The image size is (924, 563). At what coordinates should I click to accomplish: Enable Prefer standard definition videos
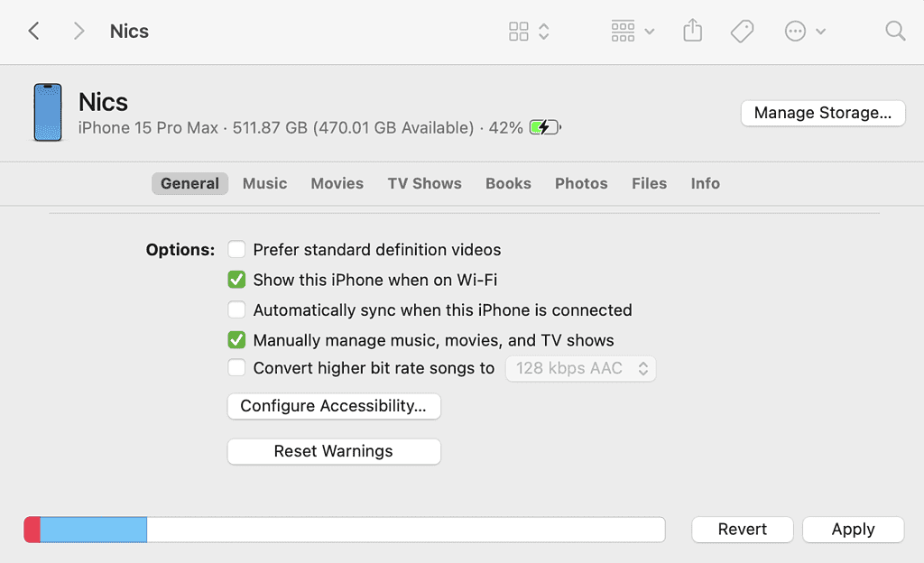(236, 250)
